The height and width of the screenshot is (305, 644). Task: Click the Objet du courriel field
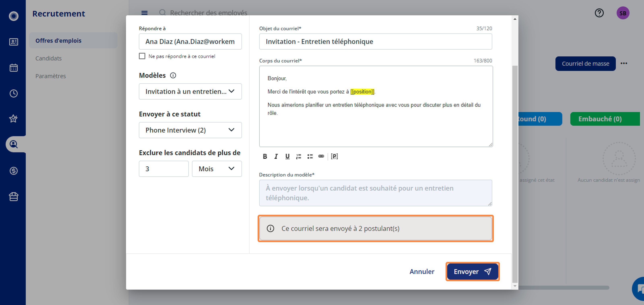tap(375, 41)
